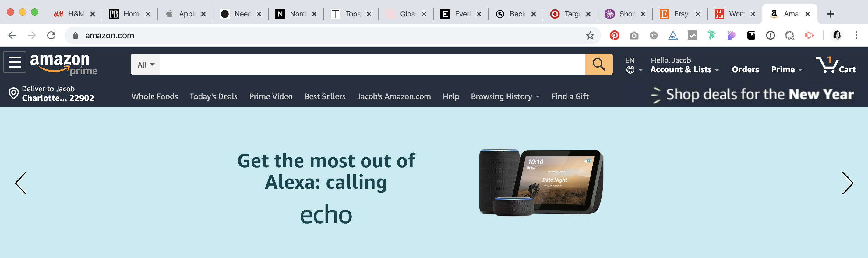Open the Orders link

click(745, 69)
